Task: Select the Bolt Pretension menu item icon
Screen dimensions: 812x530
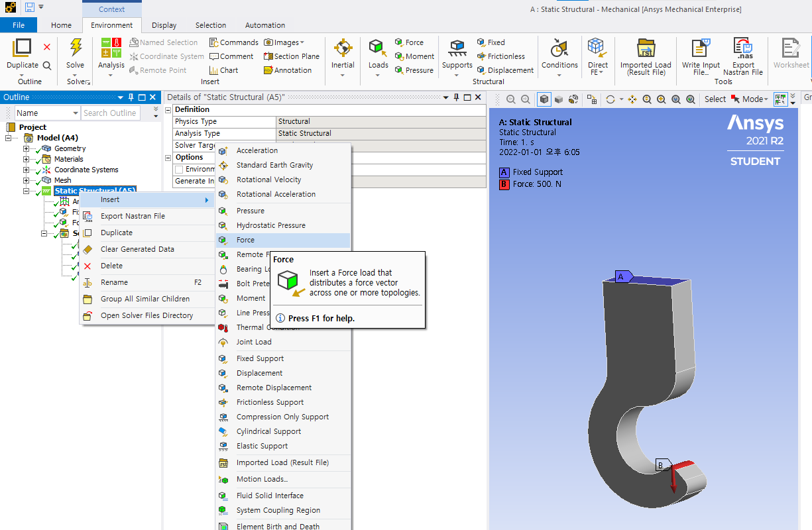Action: click(x=223, y=284)
